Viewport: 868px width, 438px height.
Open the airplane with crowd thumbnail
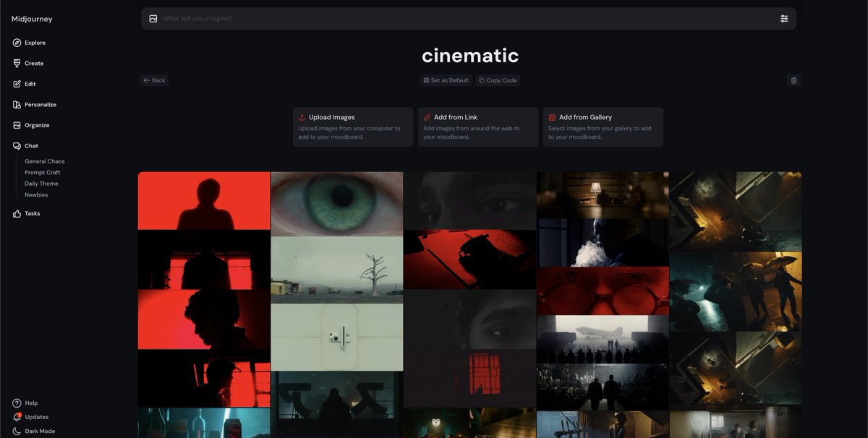(x=603, y=339)
